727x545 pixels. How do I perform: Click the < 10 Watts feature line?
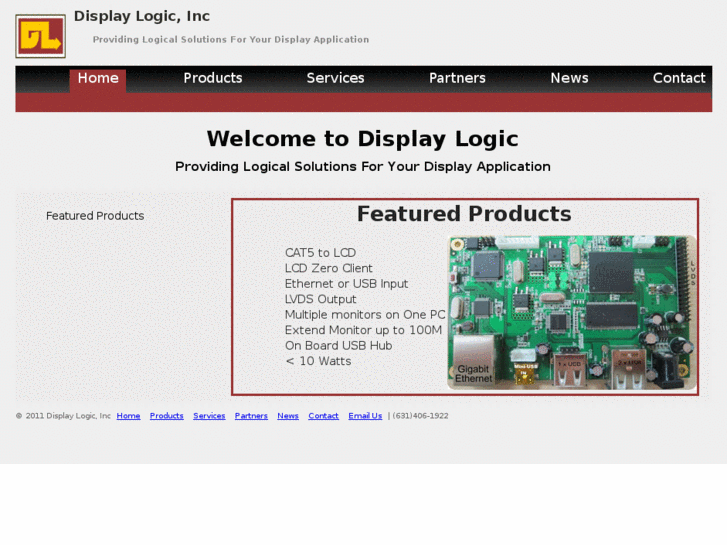pyautogui.click(x=318, y=361)
